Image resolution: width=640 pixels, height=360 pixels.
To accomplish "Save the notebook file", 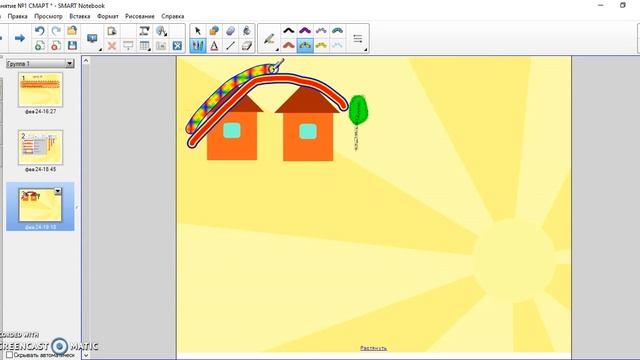I will (72, 46).
